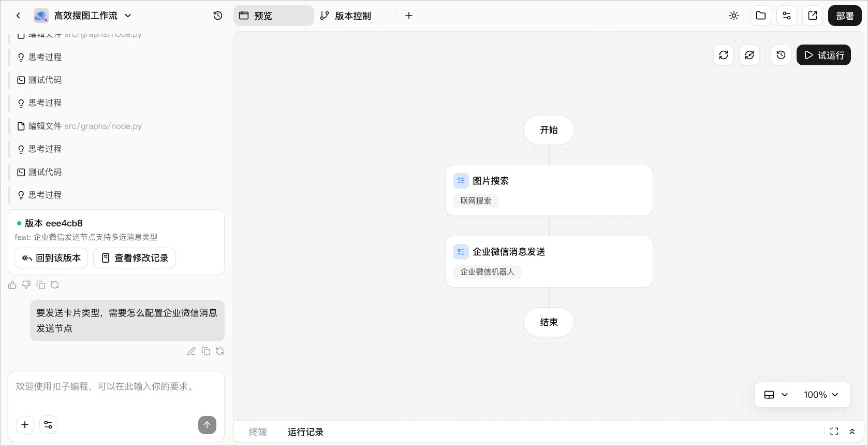Expand last 思考过程 step above version card

tap(40, 195)
